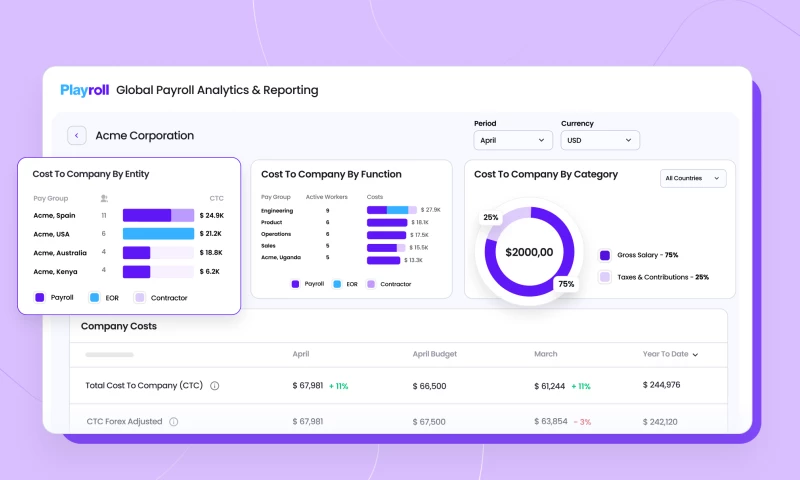Click the Playroll logo
The image size is (800, 480).
point(83,90)
